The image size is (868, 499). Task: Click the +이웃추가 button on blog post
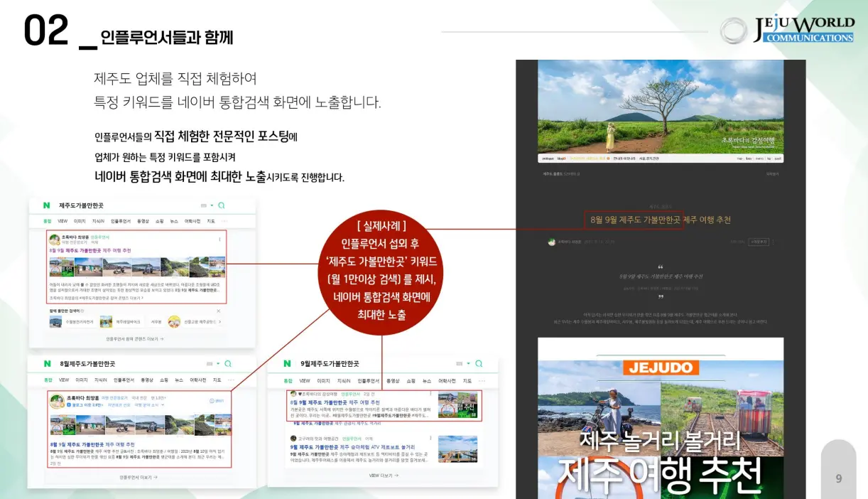tap(759, 242)
